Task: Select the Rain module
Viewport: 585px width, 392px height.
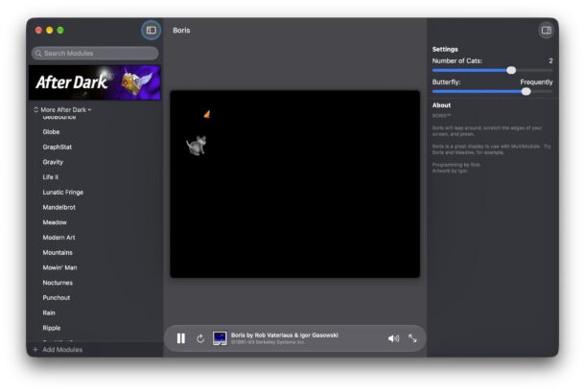Action: coord(49,312)
